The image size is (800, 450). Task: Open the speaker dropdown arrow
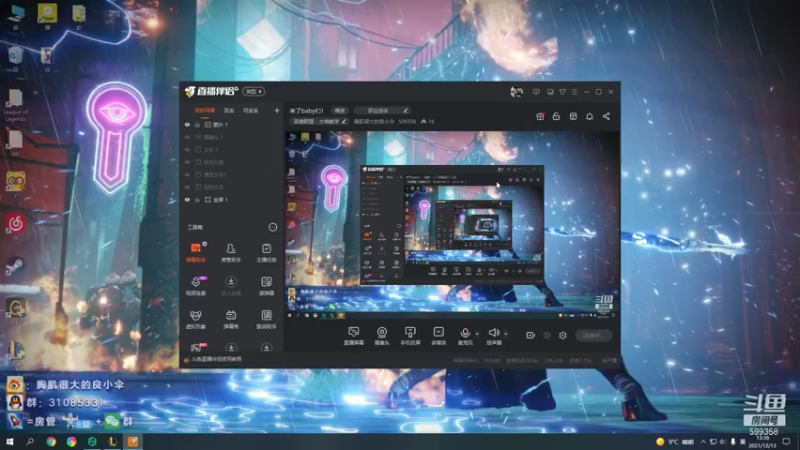(x=506, y=334)
